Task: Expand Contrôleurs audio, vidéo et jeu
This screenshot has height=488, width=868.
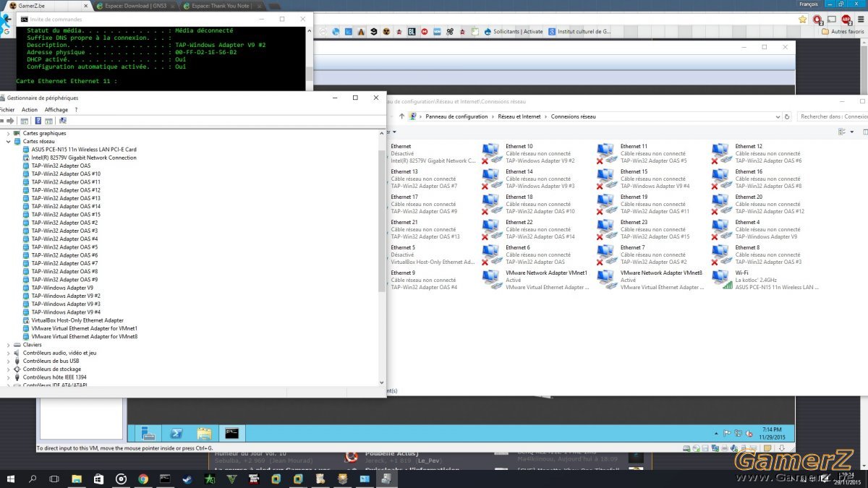Action: [9, 353]
